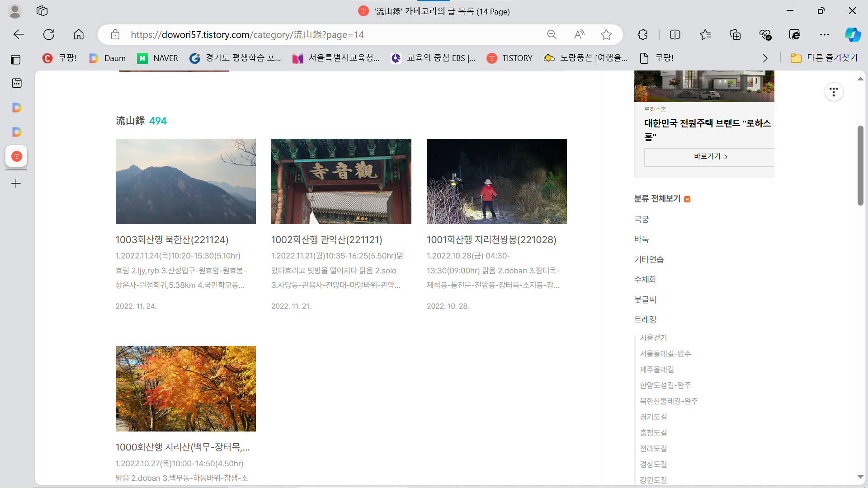
Task: Go to the browser Home page
Action: click(79, 35)
